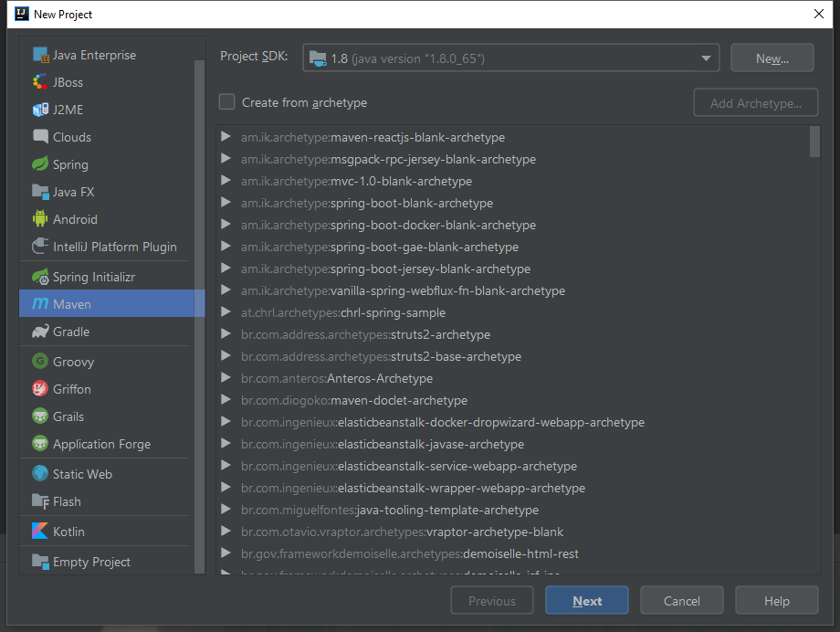Click the Java FX folder icon
The width and height of the screenshot is (840, 632).
[x=40, y=192]
